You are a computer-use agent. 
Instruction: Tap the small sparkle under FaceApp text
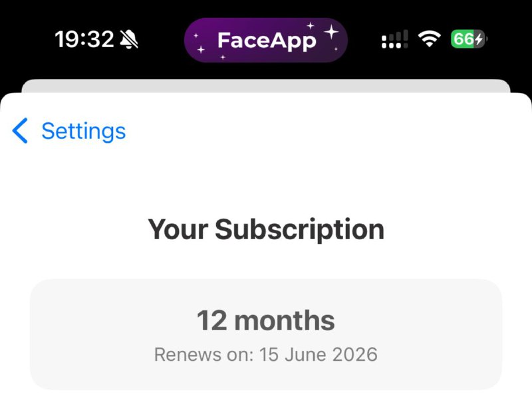[223, 58]
